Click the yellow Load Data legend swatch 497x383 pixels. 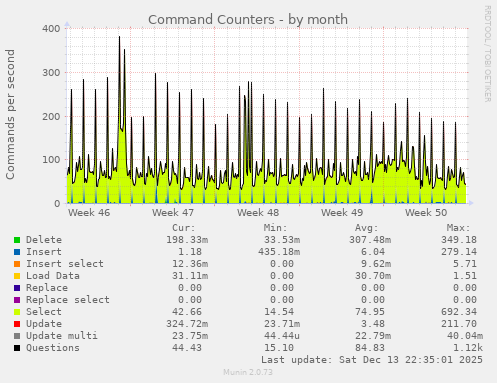click(x=17, y=276)
